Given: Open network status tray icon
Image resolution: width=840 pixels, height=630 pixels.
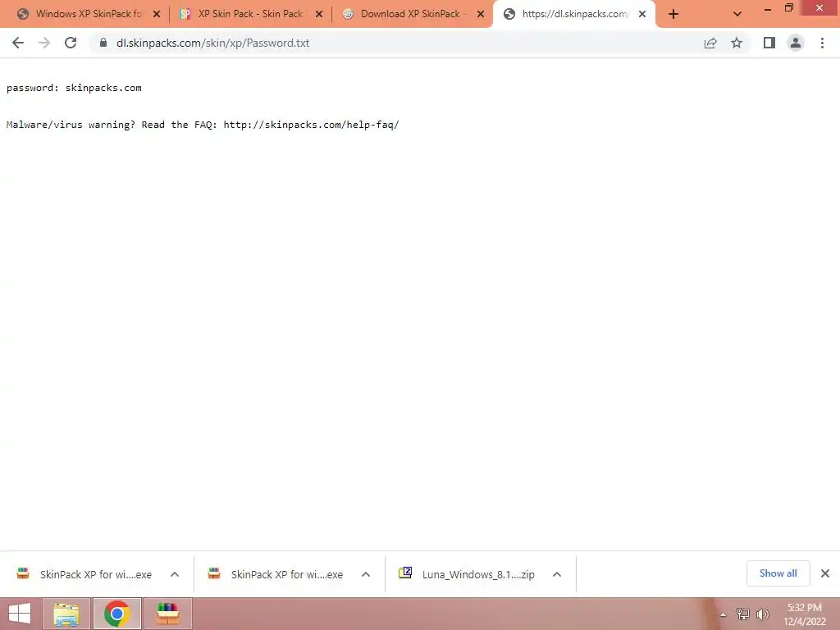Looking at the screenshot, I should tap(742, 614).
